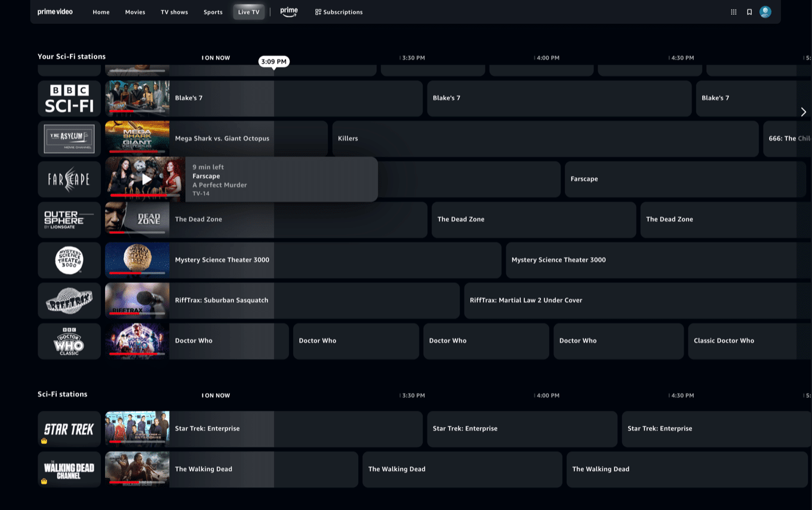Open Doctor Who on-now thumbnail

pyautogui.click(x=137, y=342)
